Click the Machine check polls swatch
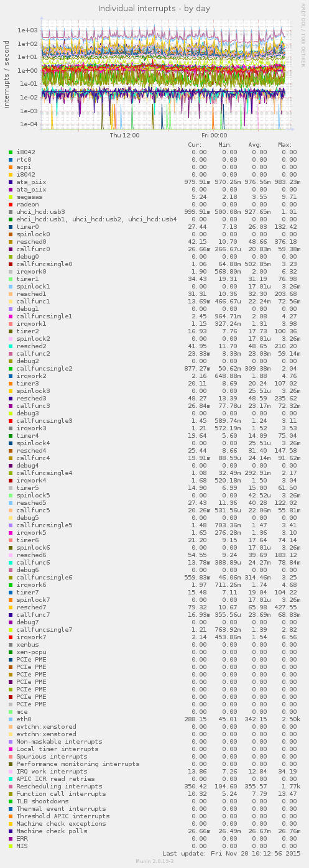The width and height of the screenshot is (309, 868). 11,831
